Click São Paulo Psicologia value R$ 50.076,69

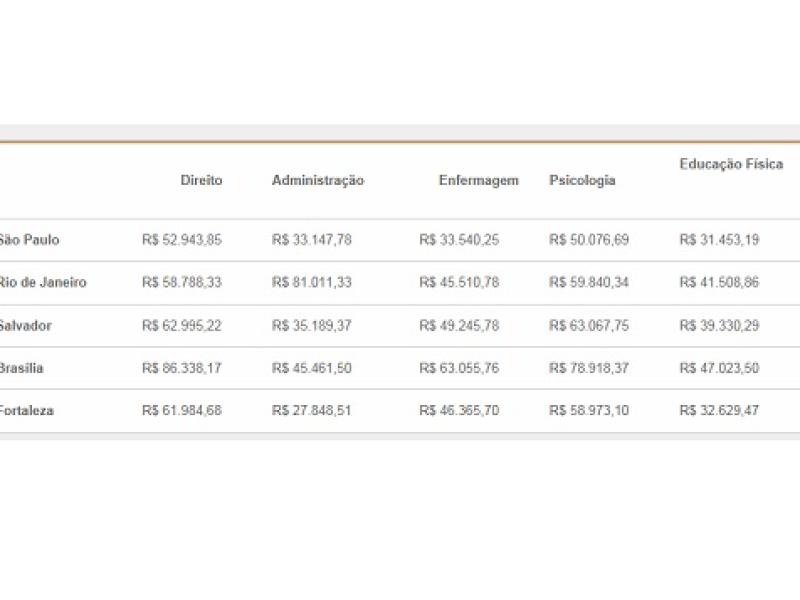pos(589,240)
